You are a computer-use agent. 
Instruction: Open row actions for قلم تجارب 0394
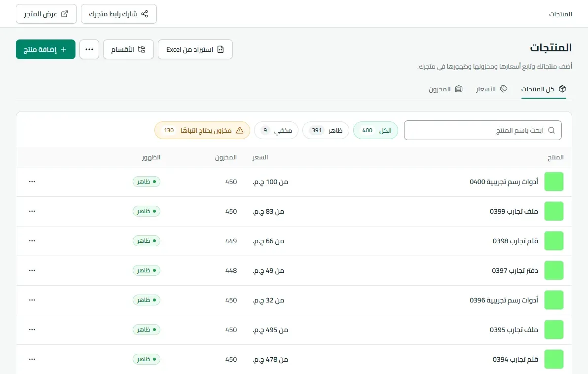point(32,359)
